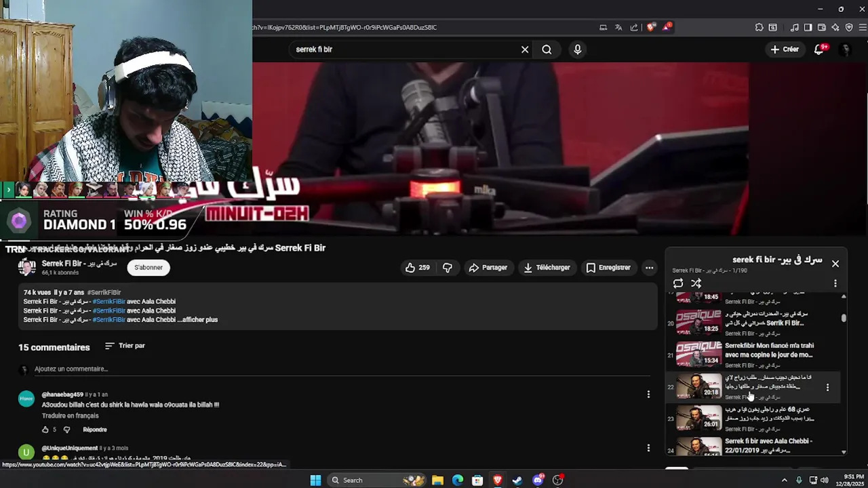Focus the Ajoutez un commentaire field
Image resolution: width=868 pixels, height=488 pixels.
(x=342, y=369)
